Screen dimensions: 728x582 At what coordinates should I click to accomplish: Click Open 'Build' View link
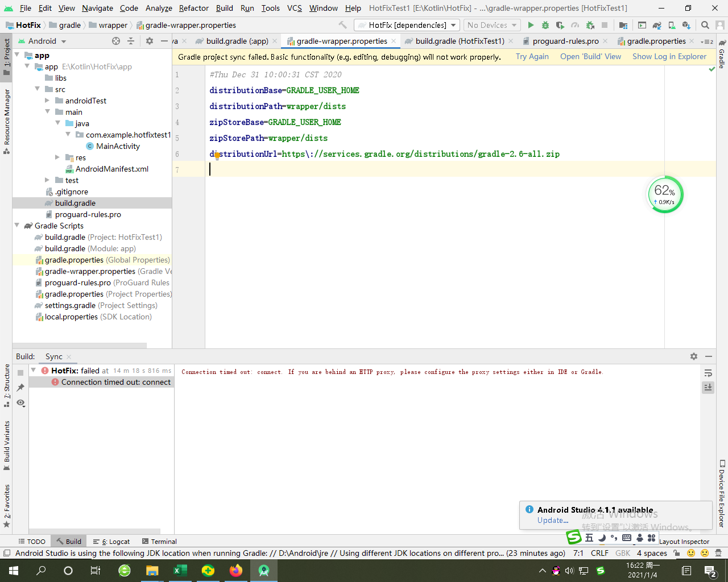point(590,56)
